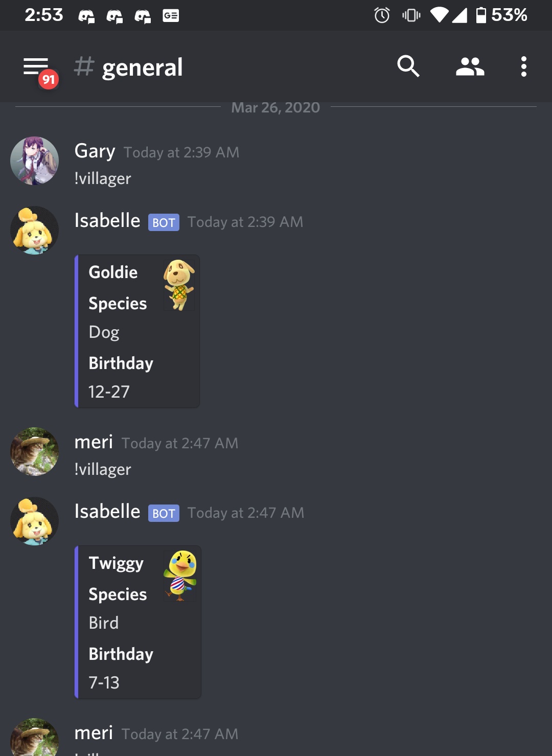Tap the battery indicator in status bar

(x=481, y=15)
